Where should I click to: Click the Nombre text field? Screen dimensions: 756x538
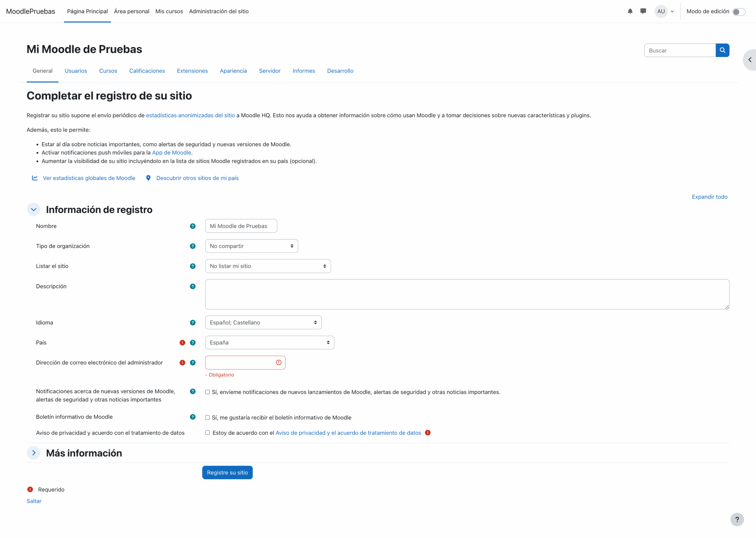pyautogui.click(x=241, y=226)
